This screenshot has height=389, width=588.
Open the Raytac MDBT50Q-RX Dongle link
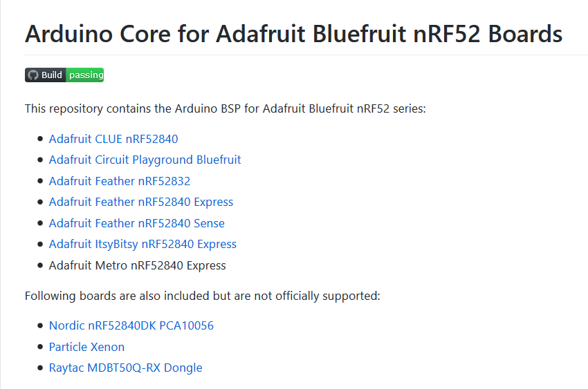(125, 368)
